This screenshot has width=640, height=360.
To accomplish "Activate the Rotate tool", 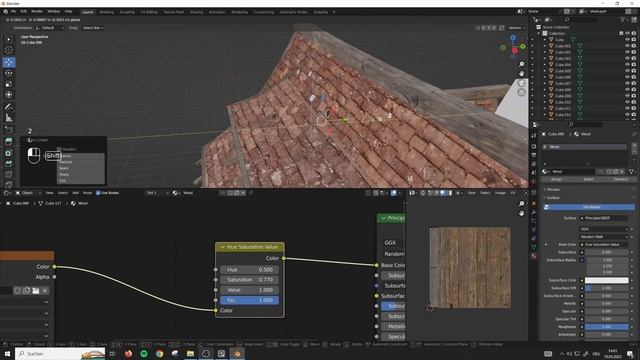I will click(9, 73).
